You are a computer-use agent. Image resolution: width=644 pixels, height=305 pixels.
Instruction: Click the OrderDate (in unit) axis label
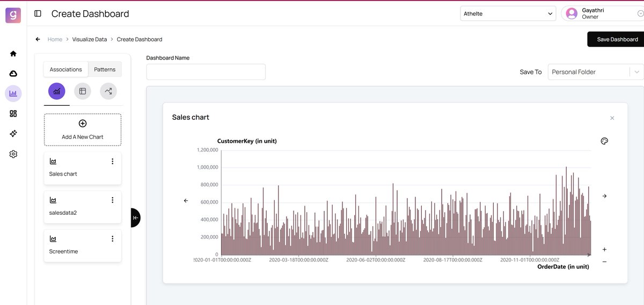click(x=563, y=267)
